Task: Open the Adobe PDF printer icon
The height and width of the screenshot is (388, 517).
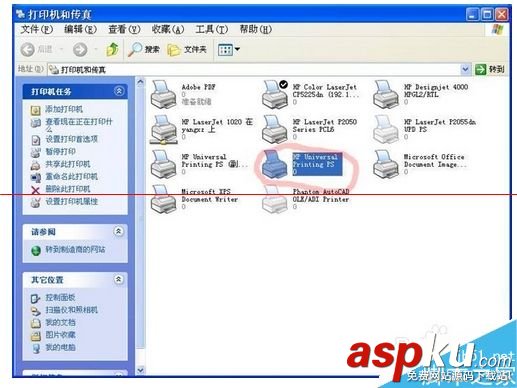Action: tap(163, 94)
